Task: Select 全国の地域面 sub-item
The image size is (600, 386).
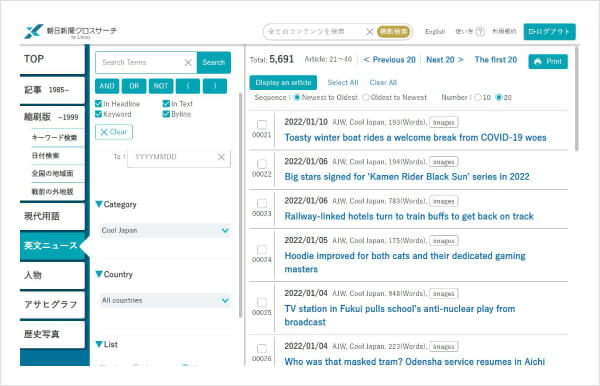Action: point(52,174)
